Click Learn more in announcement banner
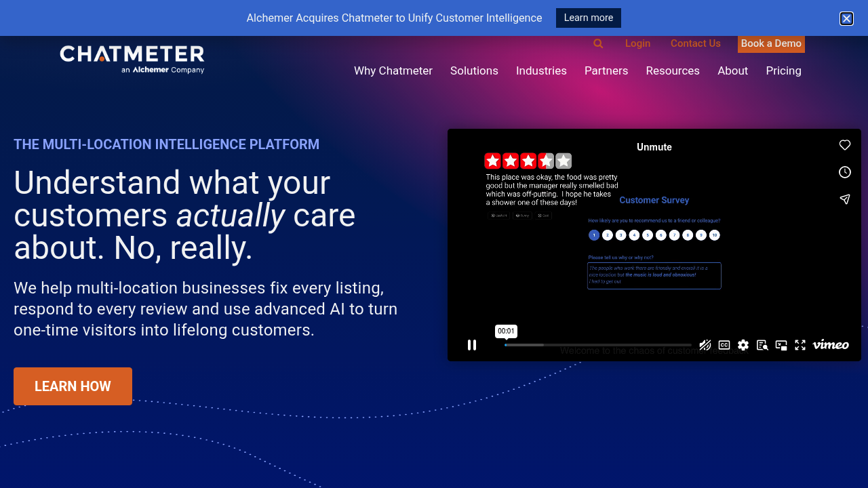The image size is (868, 488). [589, 18]
